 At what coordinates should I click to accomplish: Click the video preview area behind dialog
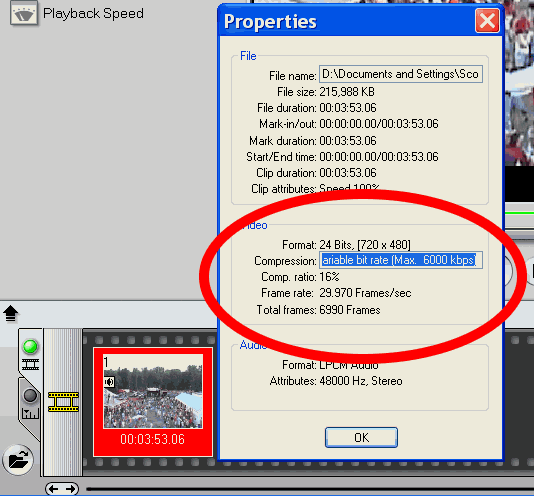[519, 85]
